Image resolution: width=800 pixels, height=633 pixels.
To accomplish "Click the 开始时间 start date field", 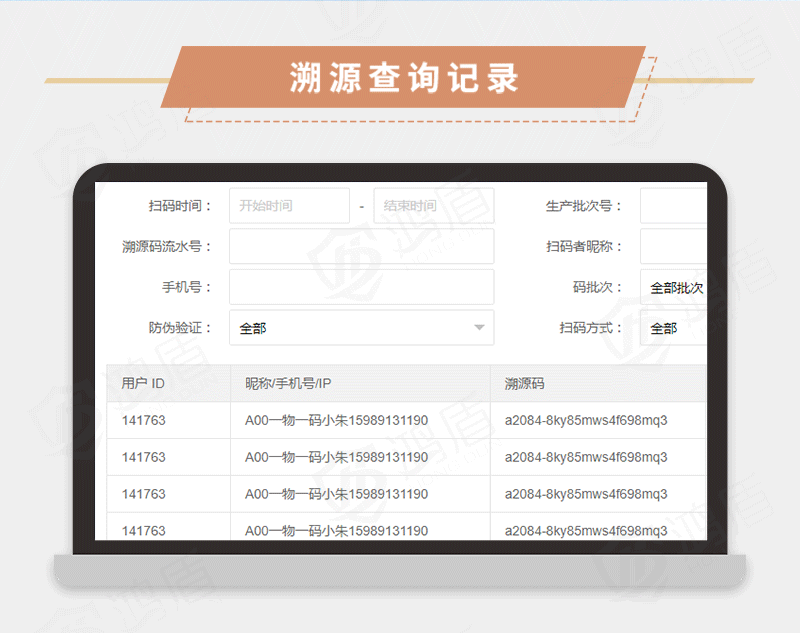I will click(x=289, y=206).
